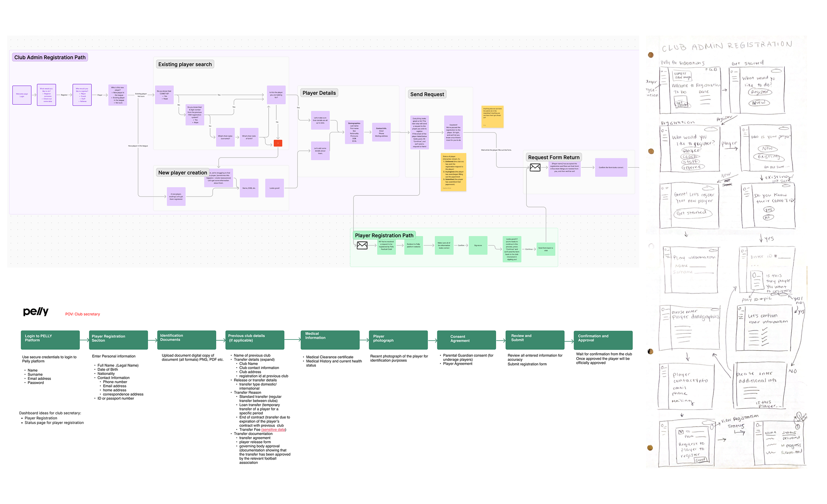Viewport: 827px width, 504px height.
Task: Click the red 'POV: Club secretary' text
Action: coord(83,314)
